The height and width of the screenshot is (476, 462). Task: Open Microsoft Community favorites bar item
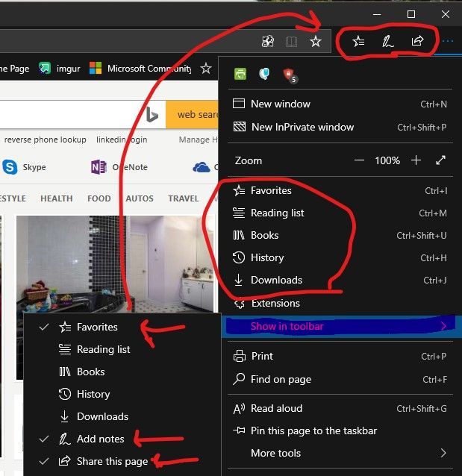(140, 69)
